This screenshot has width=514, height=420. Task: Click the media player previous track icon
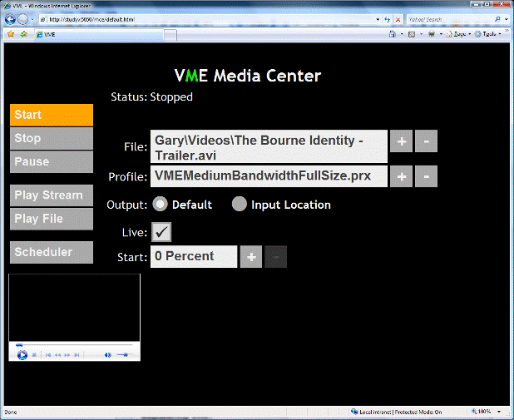point(48,355)
